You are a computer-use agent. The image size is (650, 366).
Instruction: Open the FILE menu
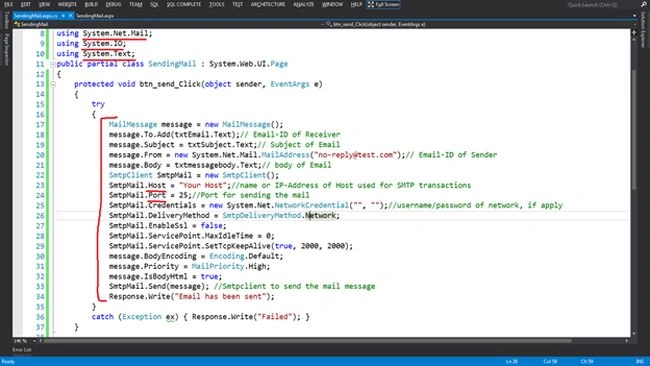[8, 4]
